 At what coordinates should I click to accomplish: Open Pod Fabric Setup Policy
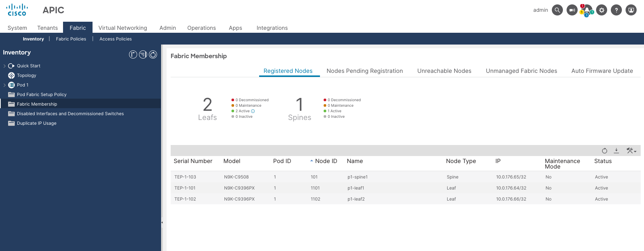click(x=42, y=95)
